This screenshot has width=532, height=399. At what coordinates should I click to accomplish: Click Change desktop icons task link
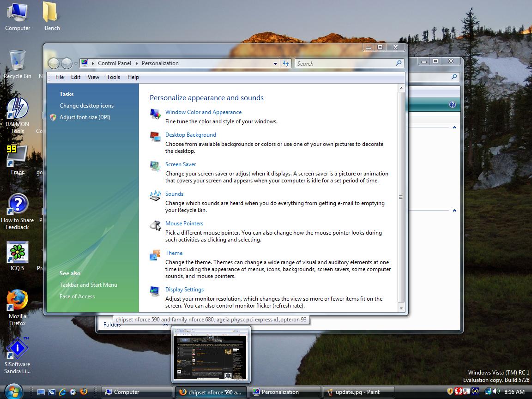(86, 106)
